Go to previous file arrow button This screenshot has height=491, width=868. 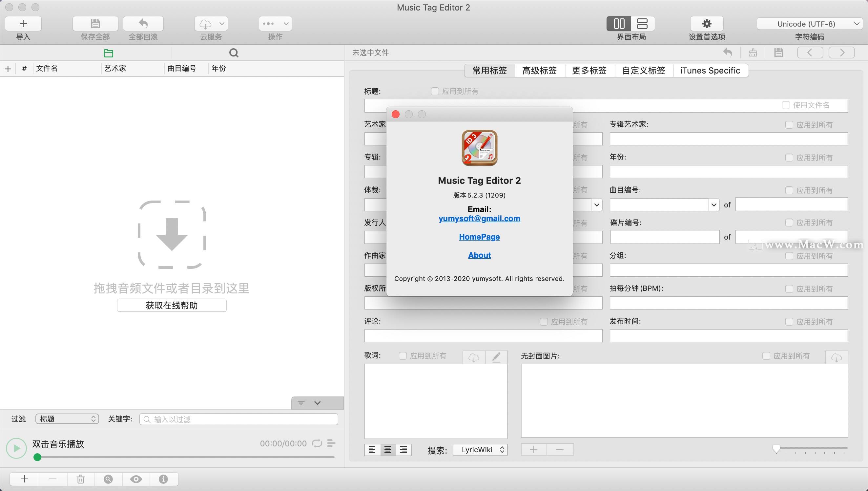810,53
